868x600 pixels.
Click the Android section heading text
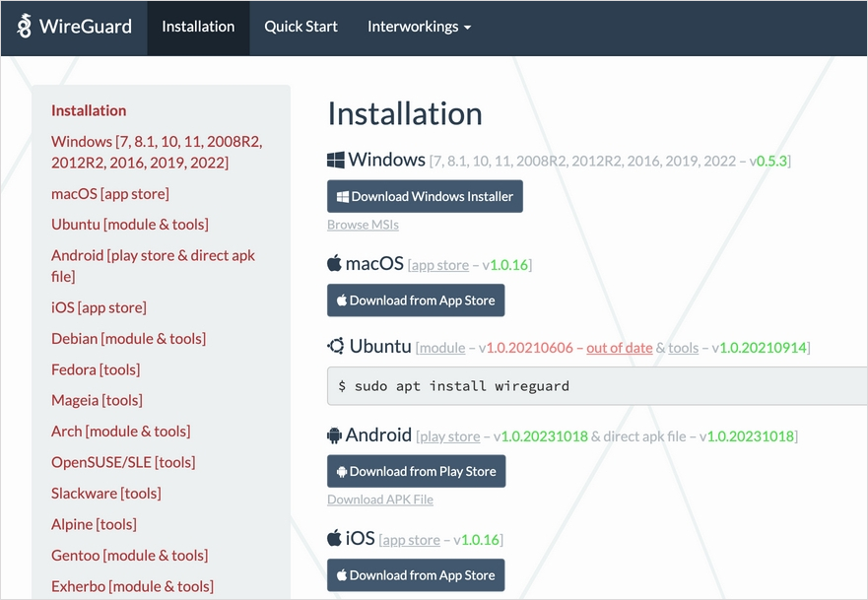pyautogui.click(x=378, y=435)
